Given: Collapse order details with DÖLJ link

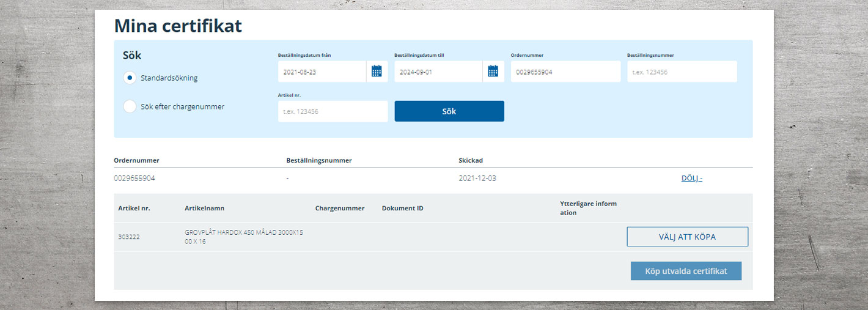Looking at the screenshot, I should [x=691, y=179].
